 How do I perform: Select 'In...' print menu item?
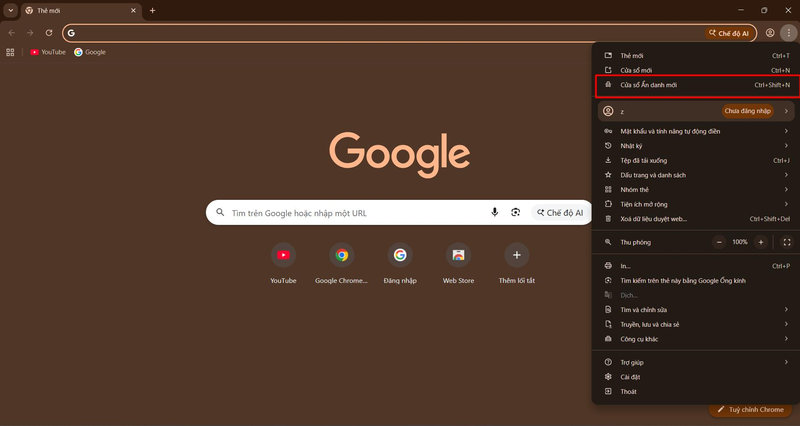[x=696, y=266]
